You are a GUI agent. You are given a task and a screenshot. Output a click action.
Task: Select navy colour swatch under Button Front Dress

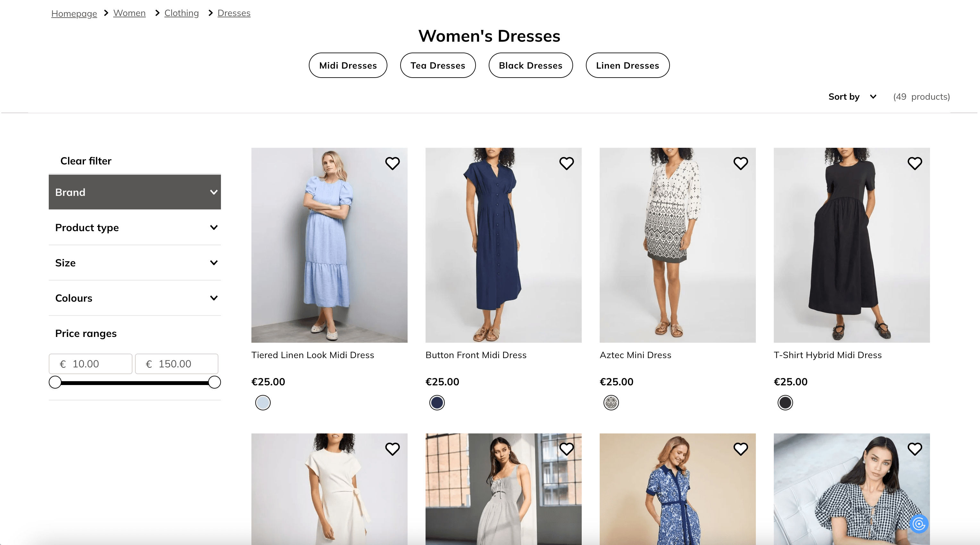(437, 403)
